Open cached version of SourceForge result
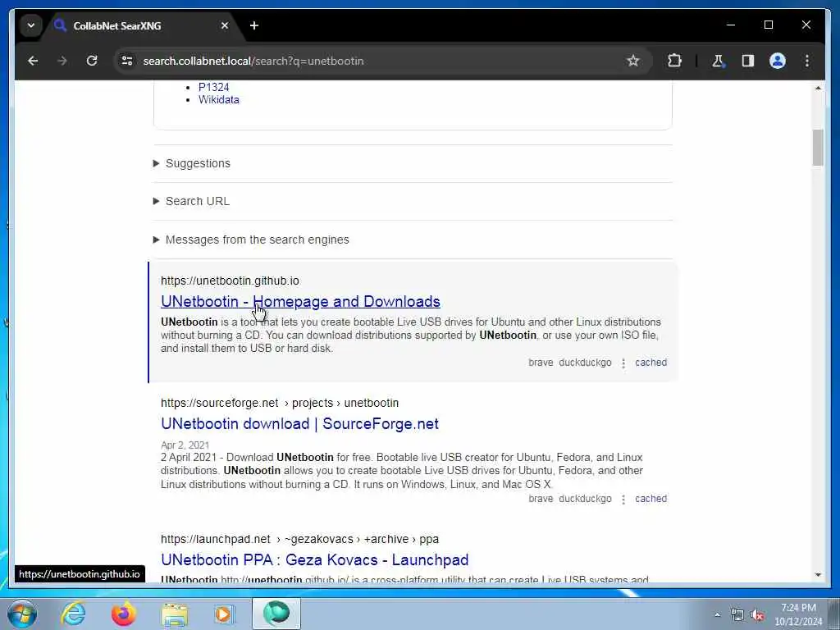 click(651, 499)
